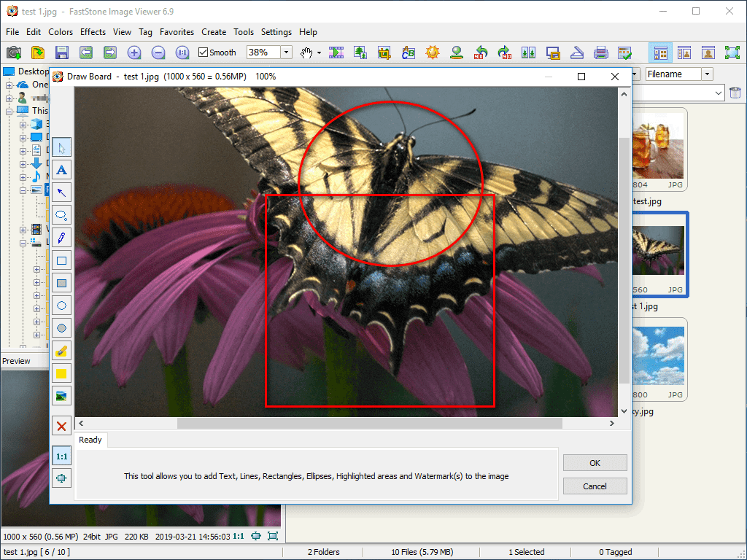747x560 pixels.
Task: Rotate left using the toolbar icon
Action: 481,52
